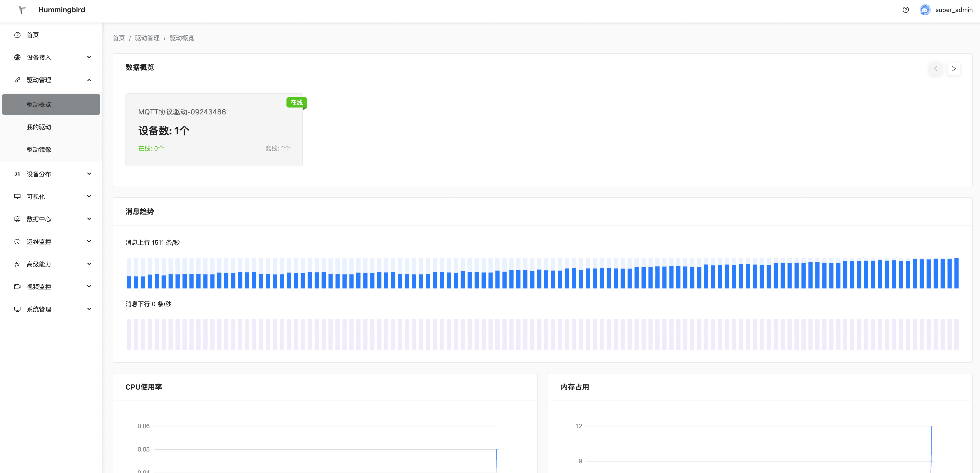Viewport: 980px width, 473px height.
Task: Click the 消息趋势 section heading
Action: pyautogui.click(x=140, y=211)
